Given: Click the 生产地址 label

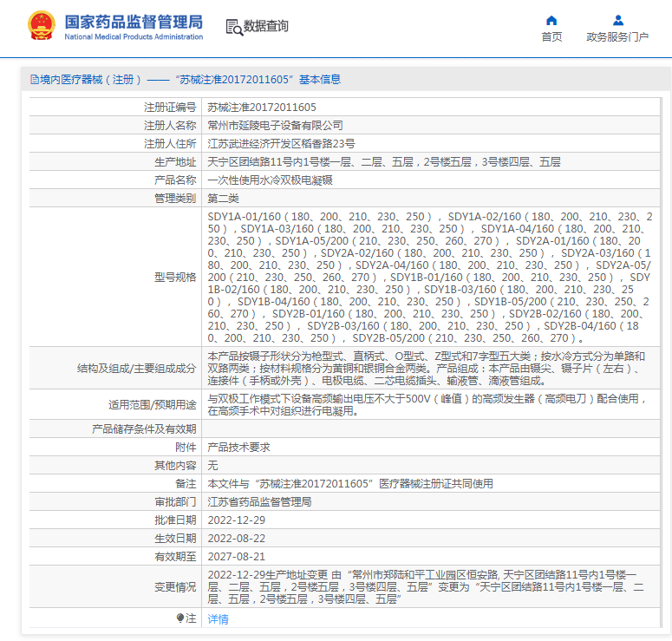Looking at the screenshot, I should [175, 161].
